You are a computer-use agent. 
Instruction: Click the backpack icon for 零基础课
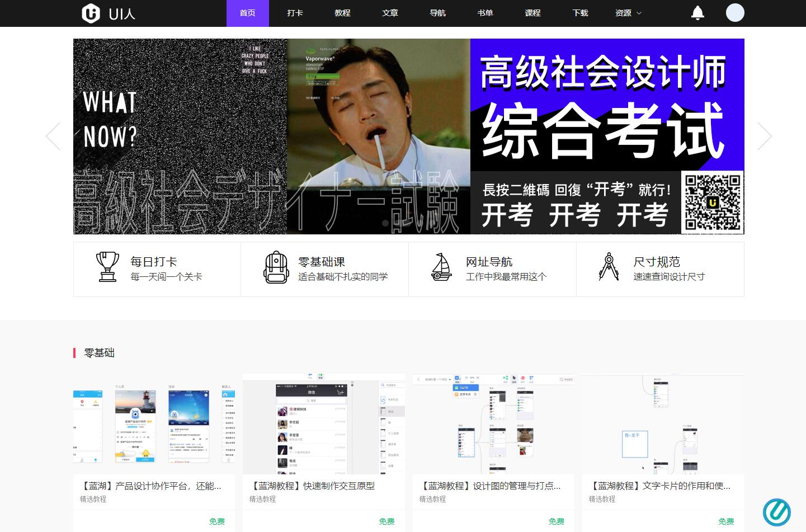tap(276, 267)
